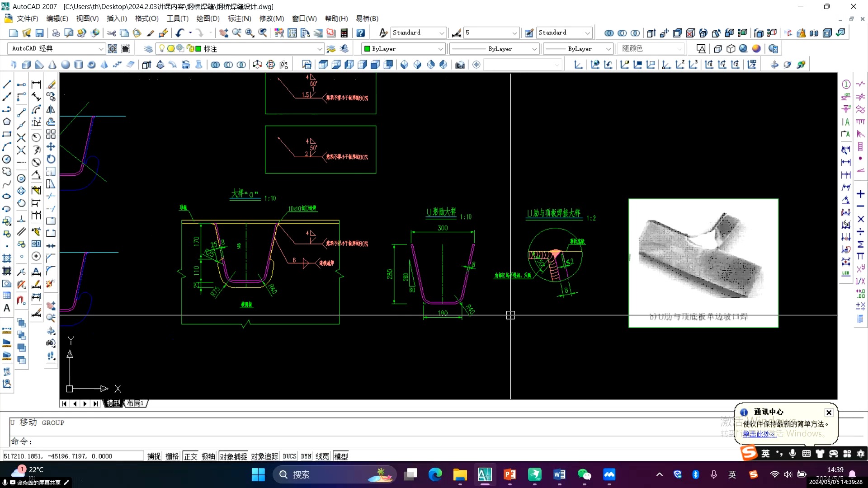Open the Layer Properties Manager icon

(148, 49)
